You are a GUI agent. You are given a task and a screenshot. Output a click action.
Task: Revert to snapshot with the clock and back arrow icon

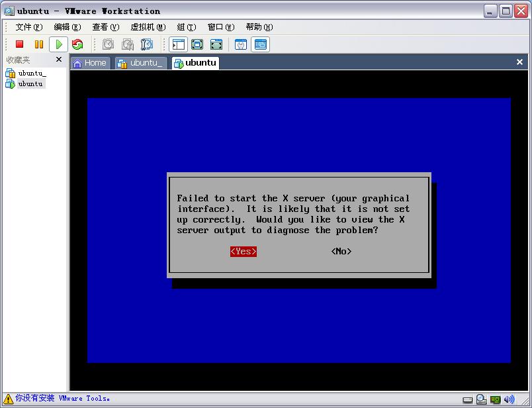128,44
